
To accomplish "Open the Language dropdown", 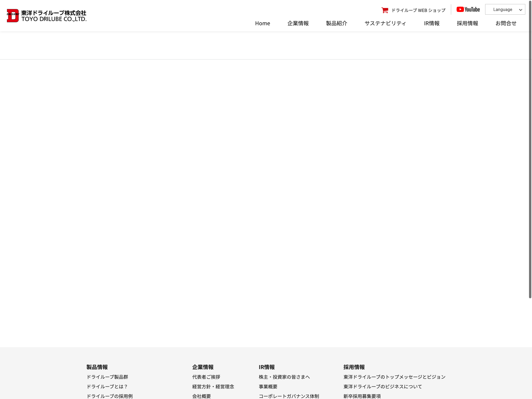I will [505, 10].
